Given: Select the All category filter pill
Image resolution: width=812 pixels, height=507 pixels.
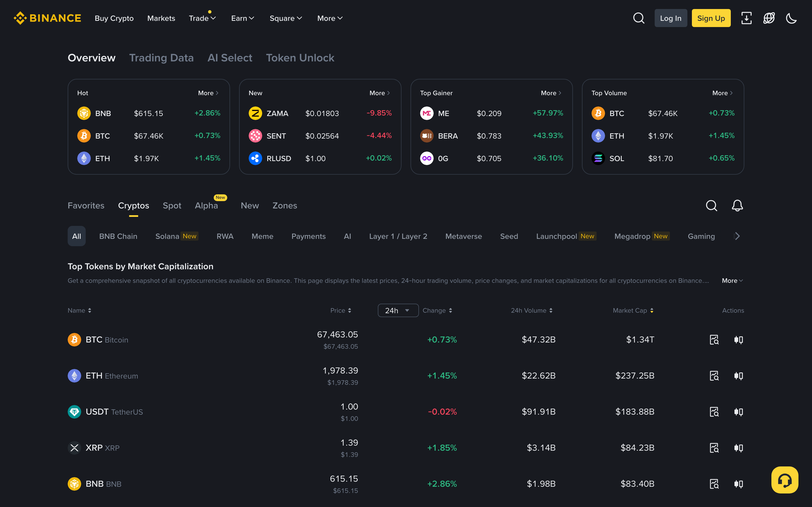Looking at the screenshot, I should [x=76, y=236].
